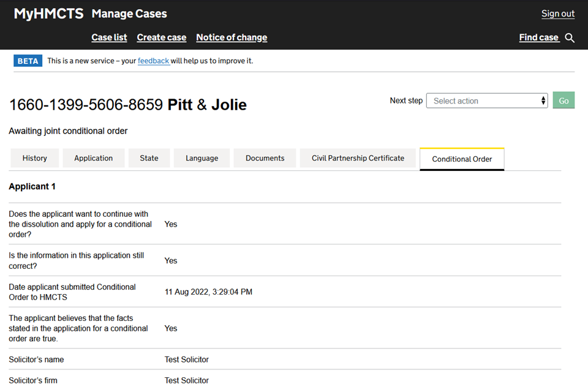Open the Language tab
The height and width of the screenshot is (392, 588).
click(x=202, y=158)
